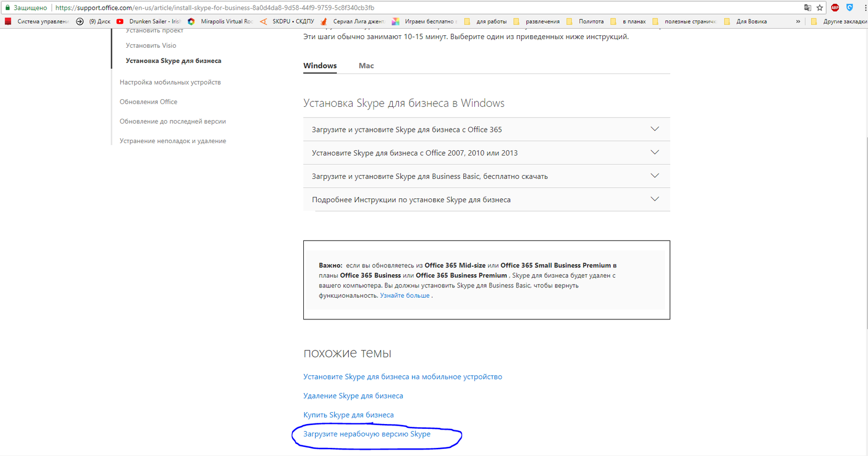The height and width of the screenshot is (456, 868).
Task: Open Установите Skype на мобильное устройство link
Action: tap(403, 377)
